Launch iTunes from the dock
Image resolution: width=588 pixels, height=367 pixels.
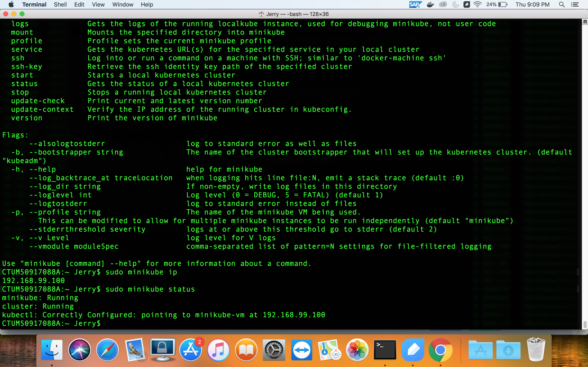[218, 350]
